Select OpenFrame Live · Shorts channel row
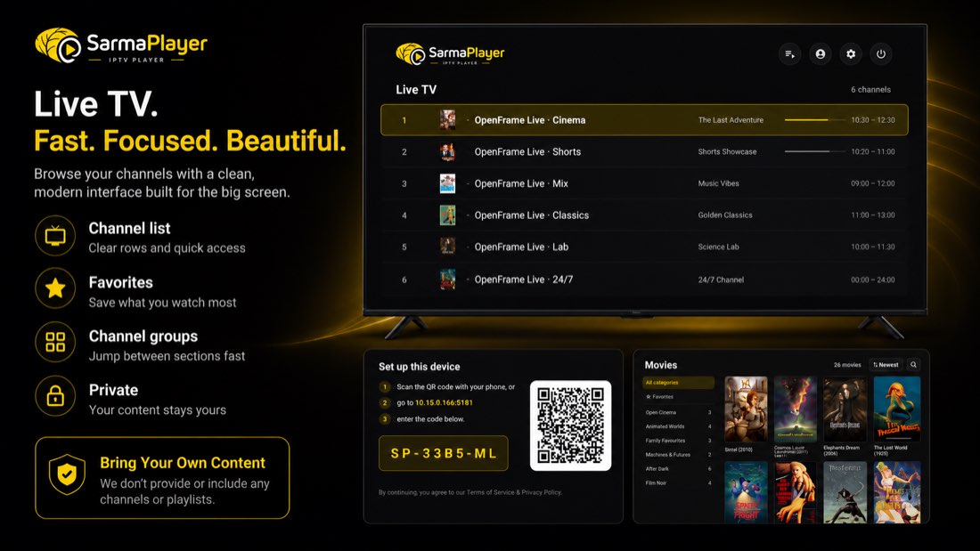 (644, 152)
